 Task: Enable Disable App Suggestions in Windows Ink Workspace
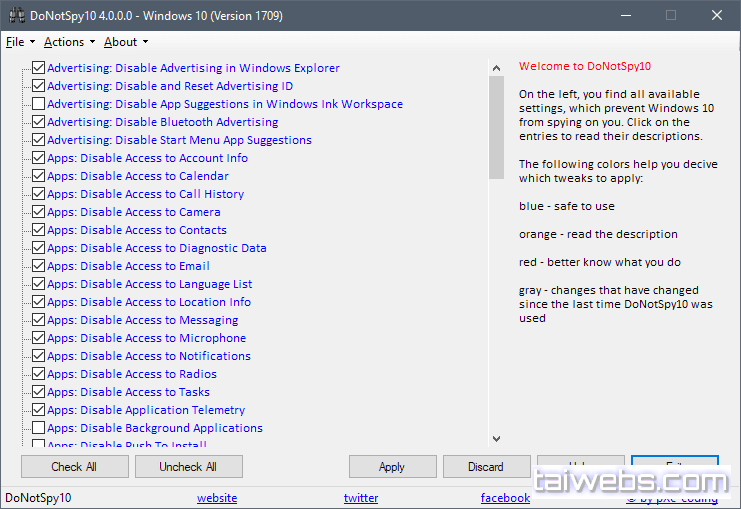[38, 104]
